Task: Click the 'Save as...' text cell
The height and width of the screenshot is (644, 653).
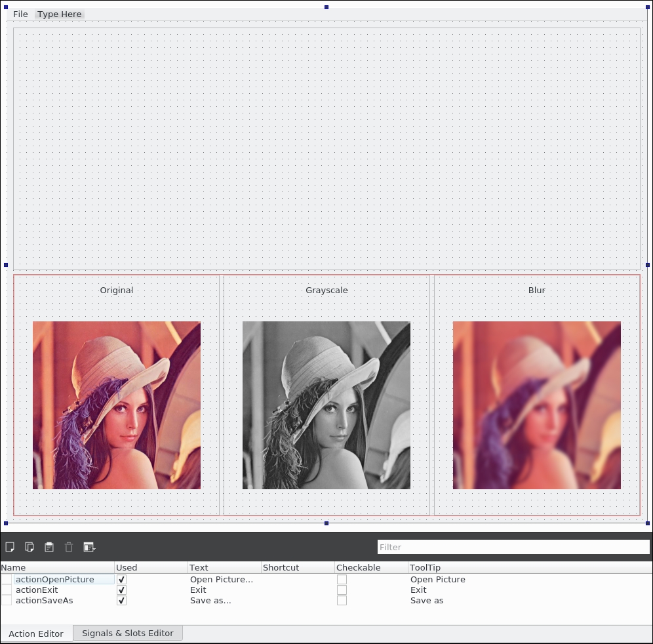Action: click(210, 600)
